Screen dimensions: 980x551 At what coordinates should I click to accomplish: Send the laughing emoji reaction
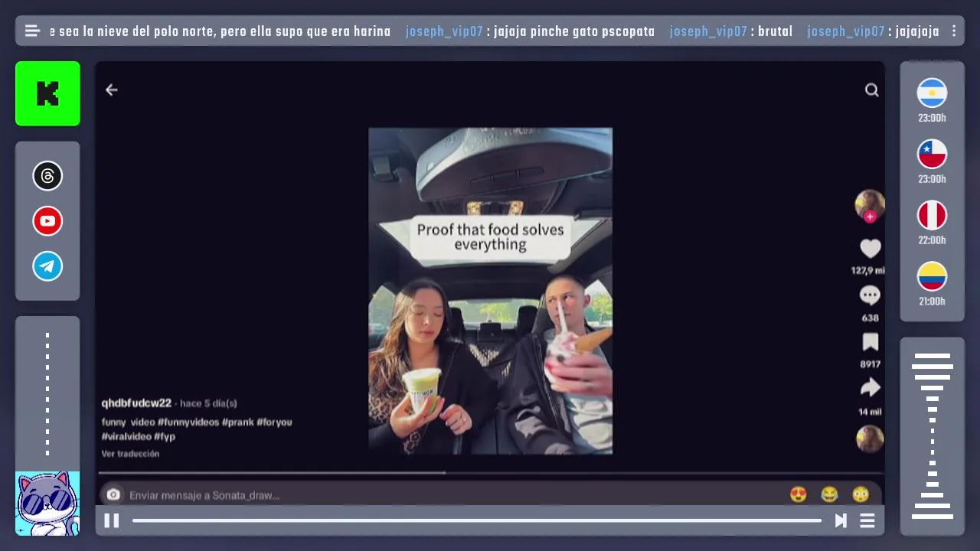coord(829,494)
